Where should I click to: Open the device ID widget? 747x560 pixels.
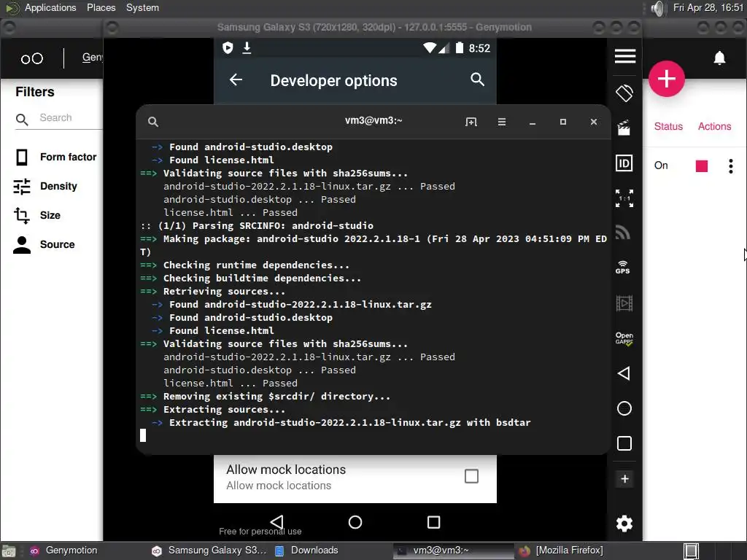click(x=624, y=163)
